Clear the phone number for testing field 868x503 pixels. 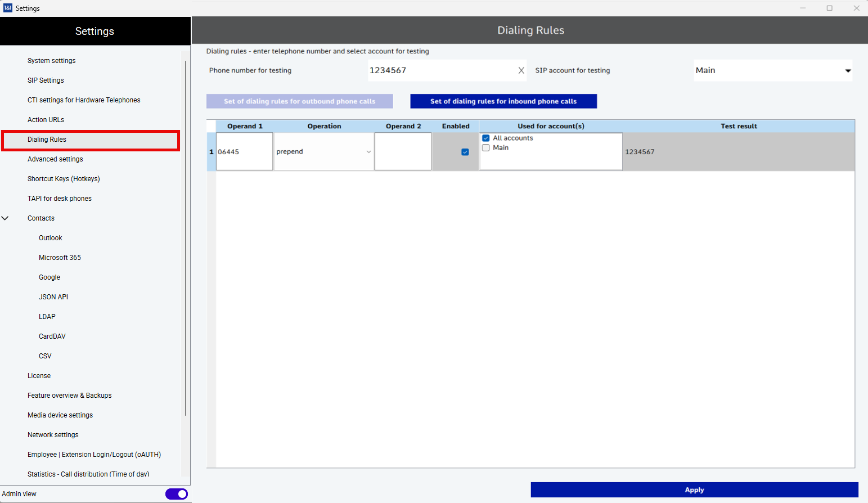click(x=521, y=70)
